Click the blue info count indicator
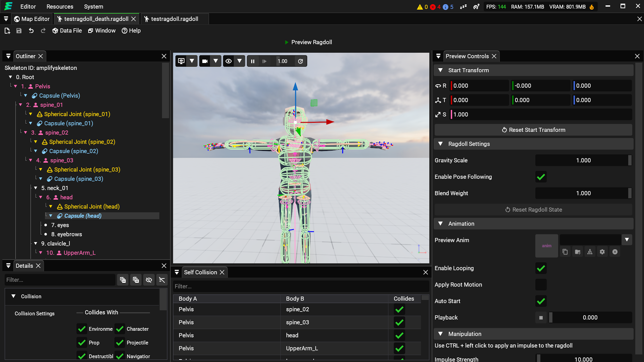The image size is (644, 362). click(x=448, y=7)
